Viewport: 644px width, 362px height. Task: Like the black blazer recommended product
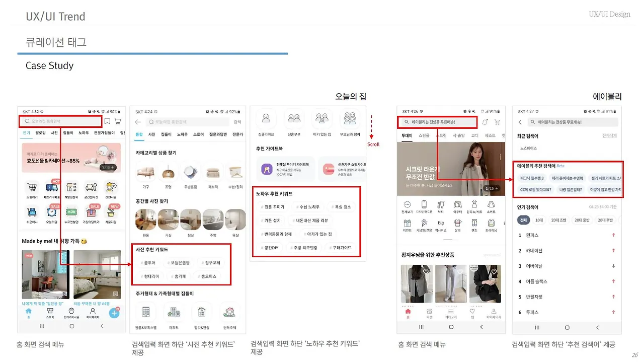[495, 272]
